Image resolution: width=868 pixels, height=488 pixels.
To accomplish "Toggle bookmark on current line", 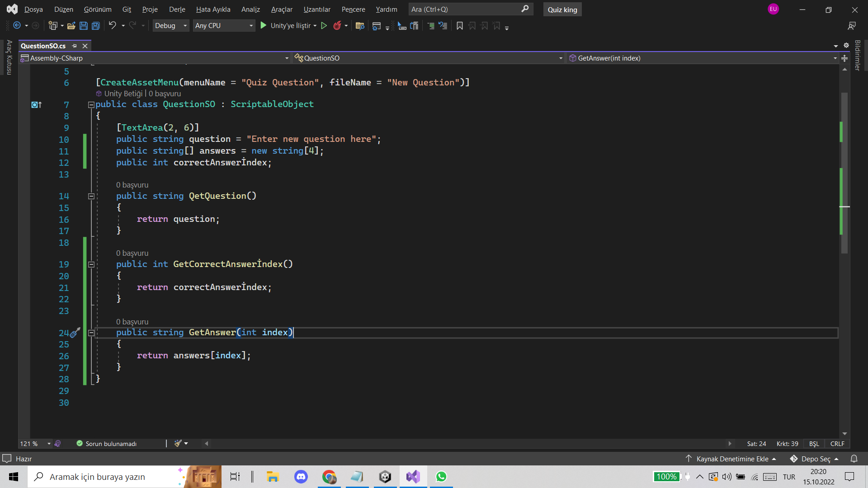I will click(x=460, y=26).
